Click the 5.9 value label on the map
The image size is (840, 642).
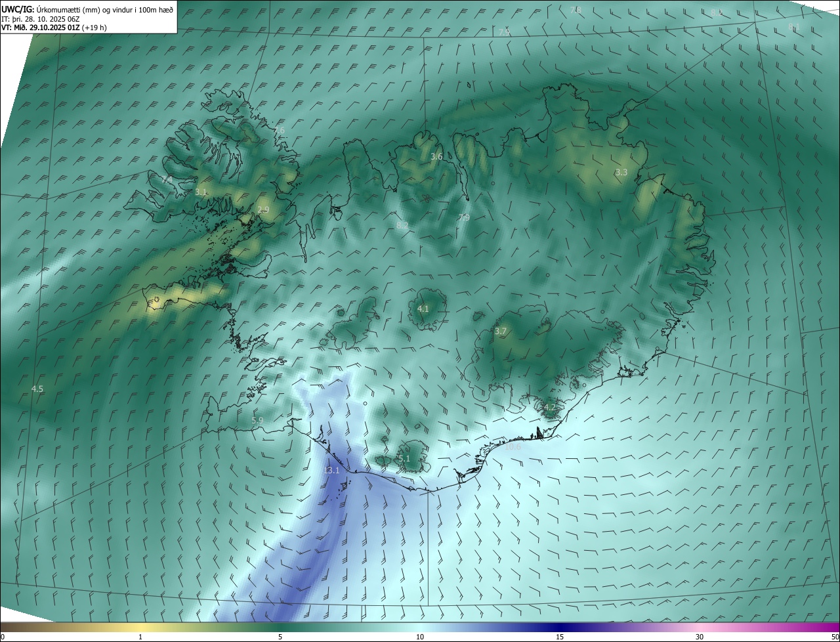(257, 420)
